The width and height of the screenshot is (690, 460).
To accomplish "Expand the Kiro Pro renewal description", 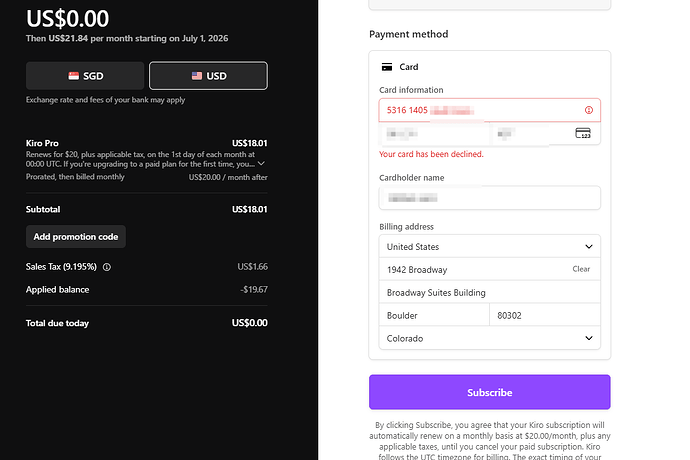I will coord(261,163).
